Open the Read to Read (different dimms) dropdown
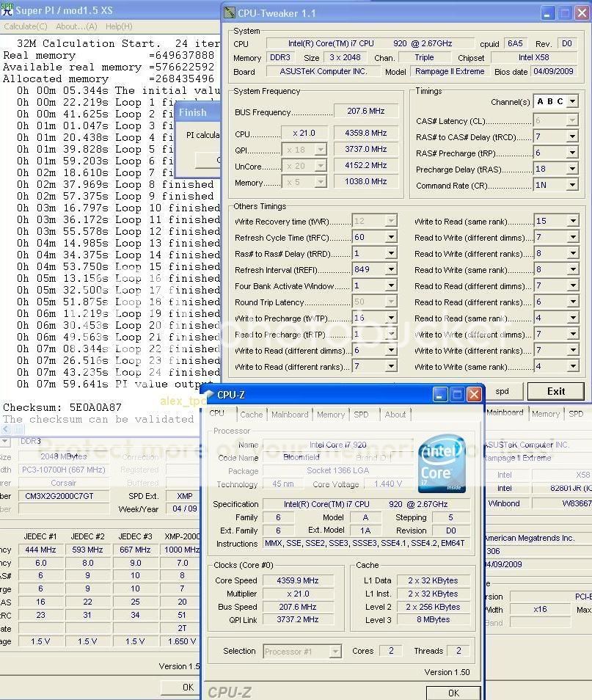Image resolution: width=592 pixels, height=700 pixels. (x=572, y=285)
